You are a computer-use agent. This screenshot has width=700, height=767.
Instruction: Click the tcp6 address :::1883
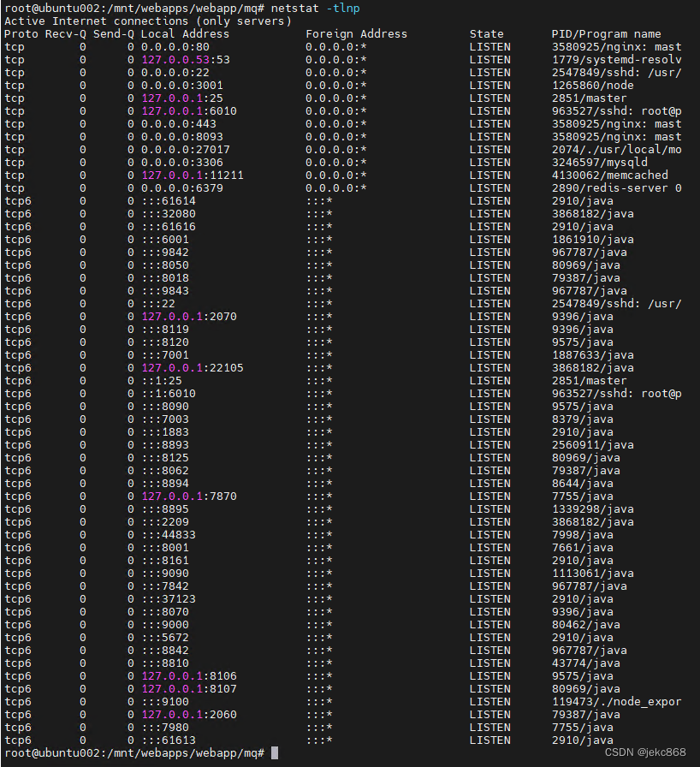(x=165, y=432)
